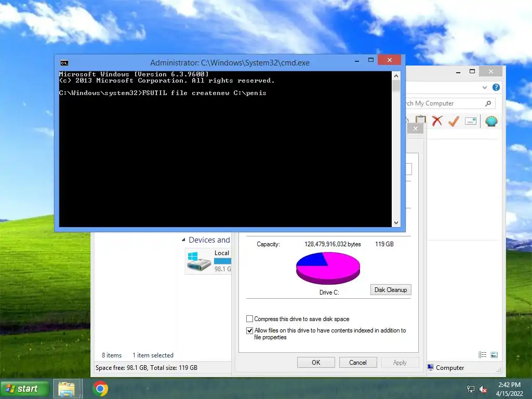Click the blue shell icon in Explorer toolbar

(491, 121)
